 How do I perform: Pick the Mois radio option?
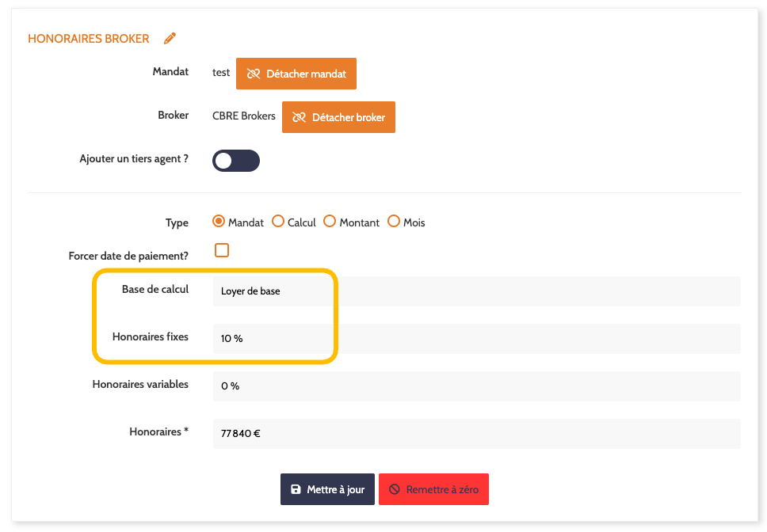(394, 222)
